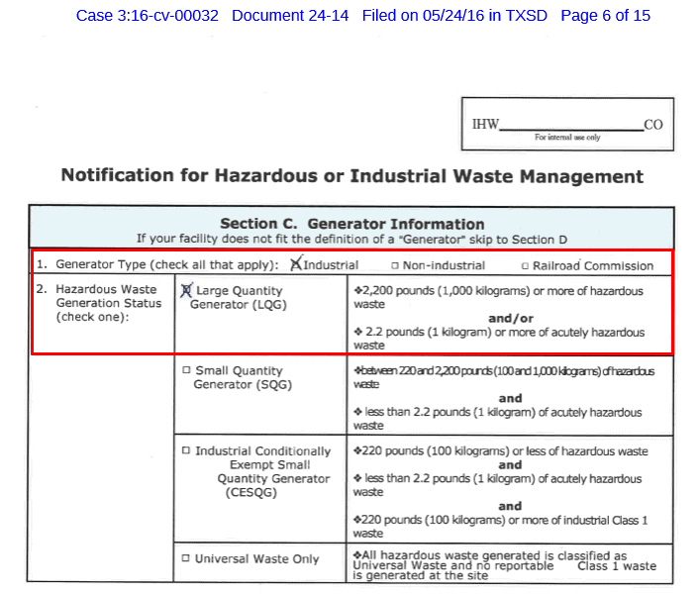The image size is (700, 596).
Task: Check the Universal Waste Only box
Action: [x=185, y=558]
